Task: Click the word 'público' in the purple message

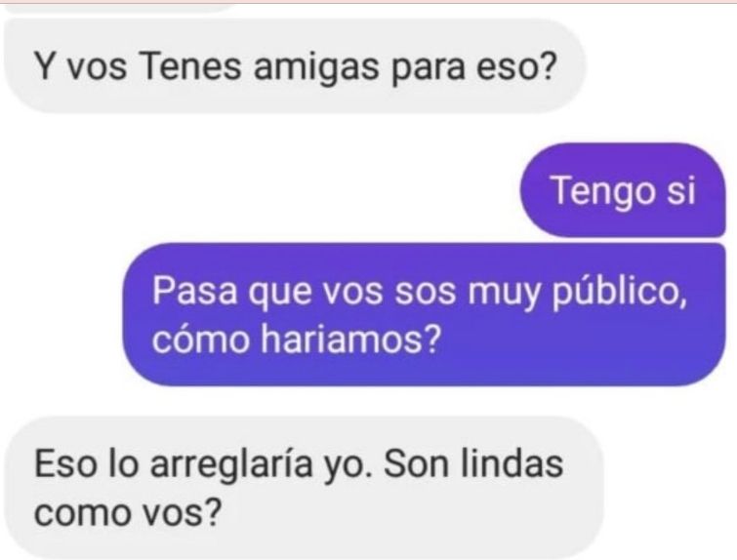Action: pyautogui.click(x=617, y=293)
